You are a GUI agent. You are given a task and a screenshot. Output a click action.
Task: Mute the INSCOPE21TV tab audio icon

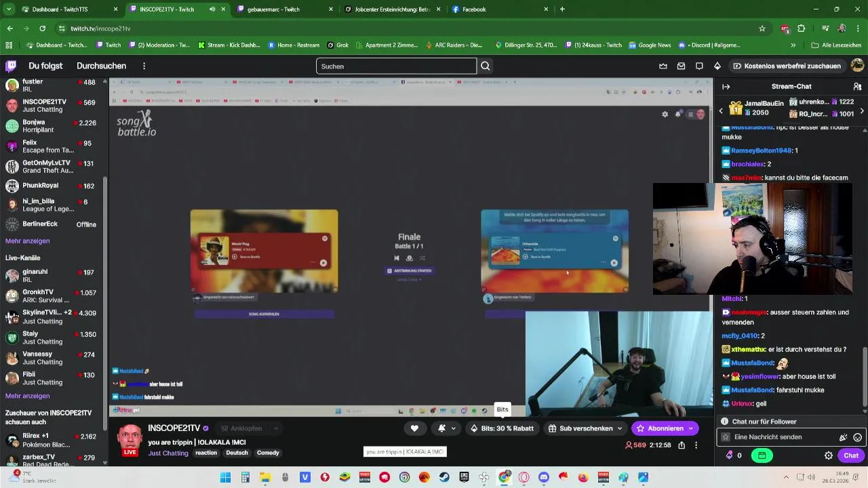(x=212, y=9)
